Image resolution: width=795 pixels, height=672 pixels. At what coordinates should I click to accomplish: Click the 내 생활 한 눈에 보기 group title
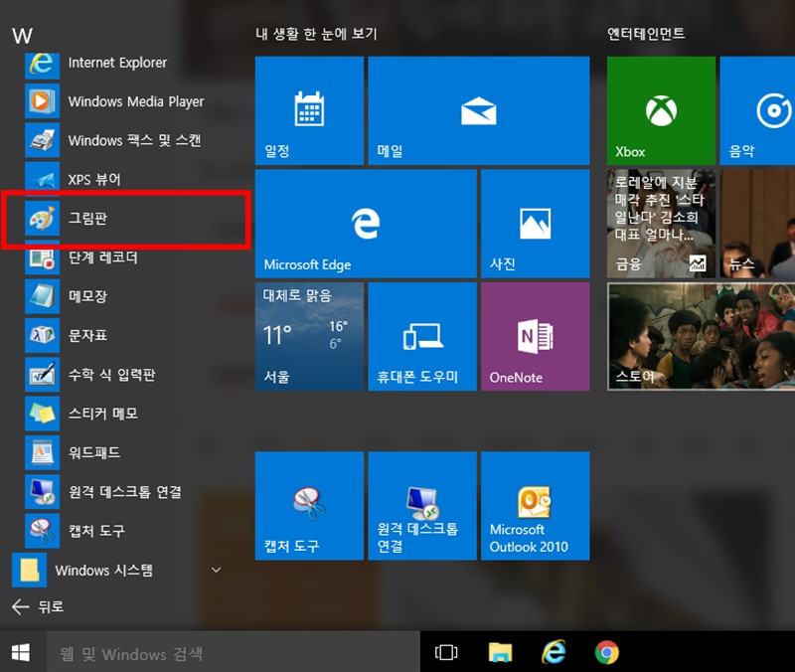[x=316, y=34]
